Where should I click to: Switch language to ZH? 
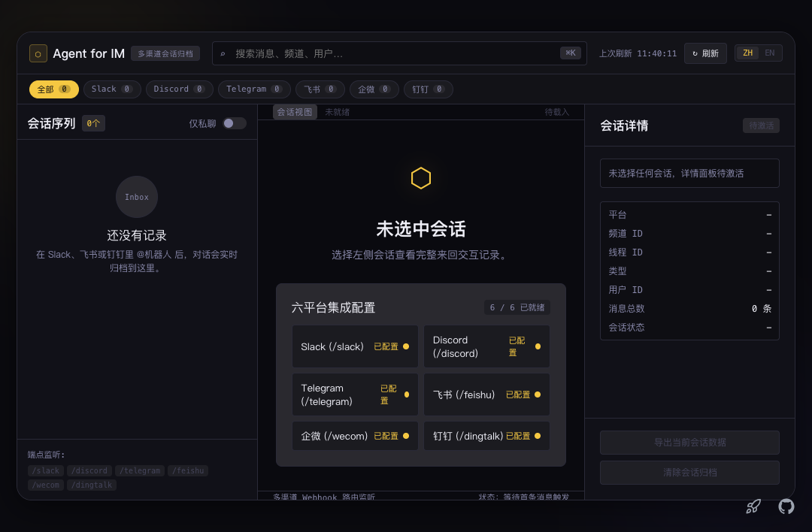pyautogui.click(x=748, y=53)
